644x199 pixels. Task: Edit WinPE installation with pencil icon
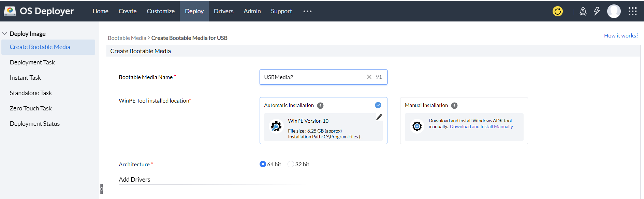(379, 117)
